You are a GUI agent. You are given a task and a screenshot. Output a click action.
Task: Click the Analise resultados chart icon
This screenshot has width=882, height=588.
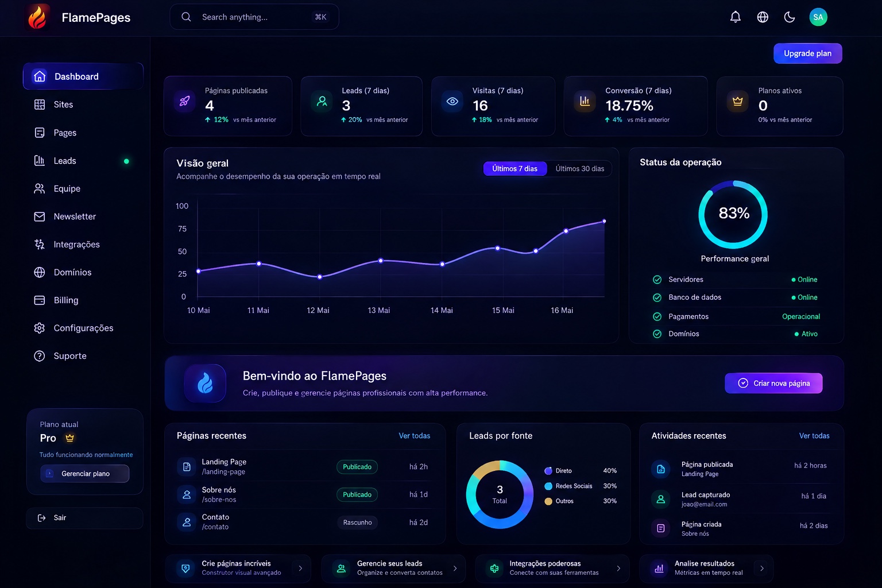659,568
